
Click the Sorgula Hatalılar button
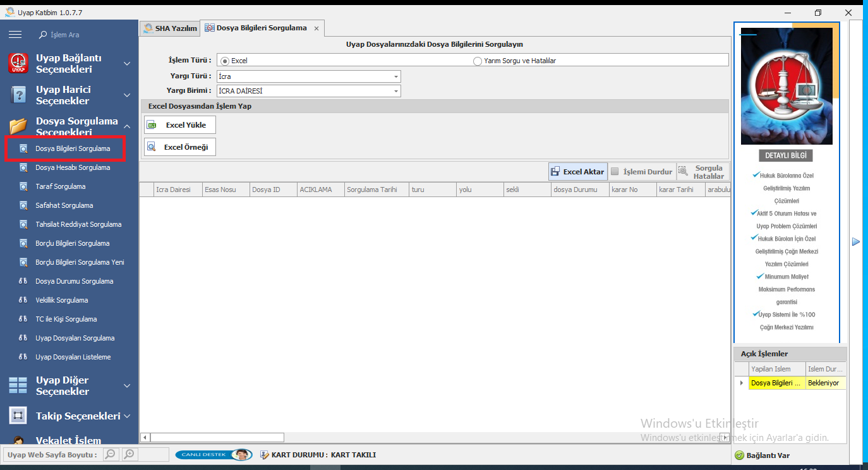click(x=702, y=172)
